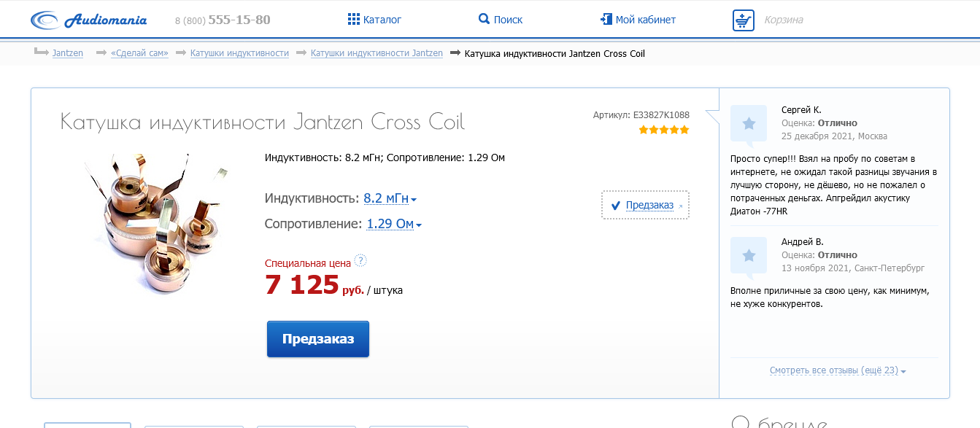Click the Предзаказ status link
This screenshot has width=980, height=428.
[649, 206]
